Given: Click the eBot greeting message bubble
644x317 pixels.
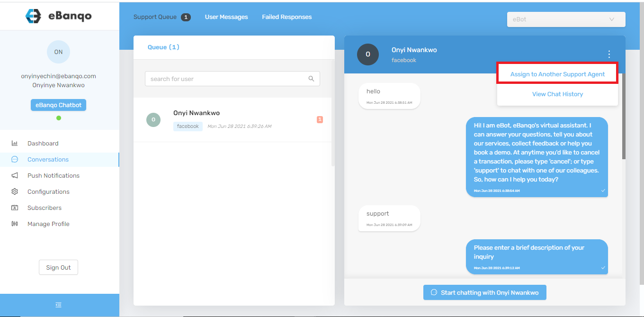Looking at the screenshot, I should tap(537, 157).
